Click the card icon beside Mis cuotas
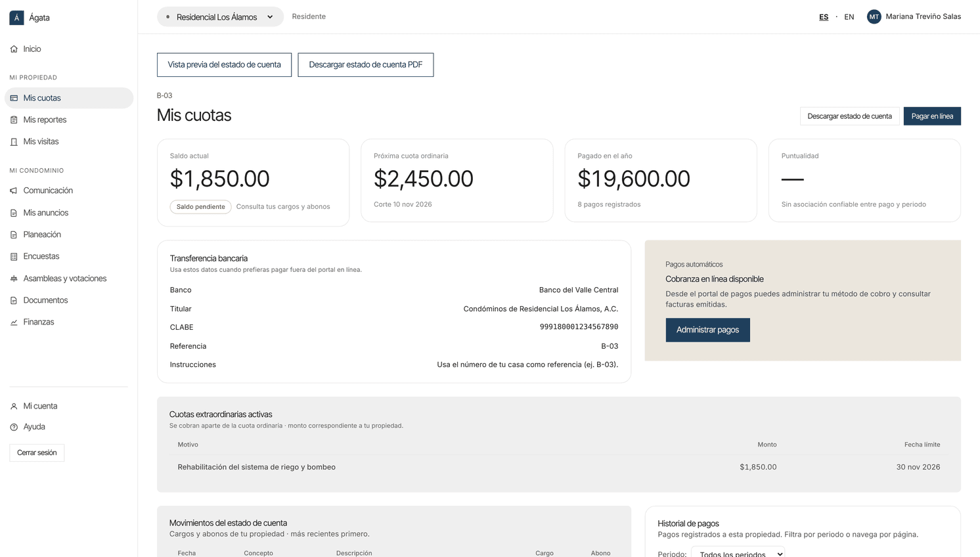 [14, 98]
